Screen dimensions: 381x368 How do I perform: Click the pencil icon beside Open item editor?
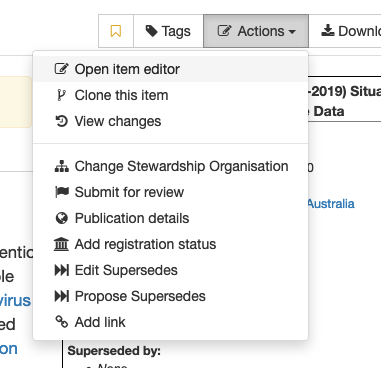click(62, 69)
